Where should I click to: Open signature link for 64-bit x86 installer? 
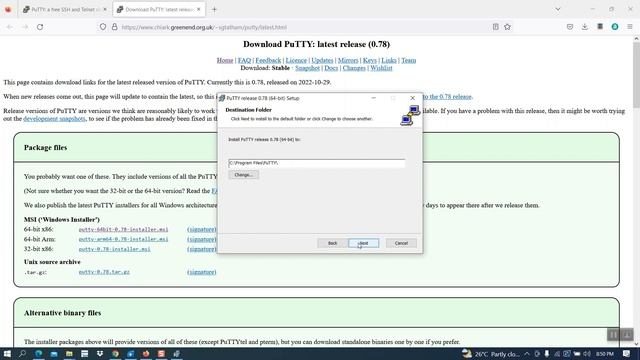202,229
